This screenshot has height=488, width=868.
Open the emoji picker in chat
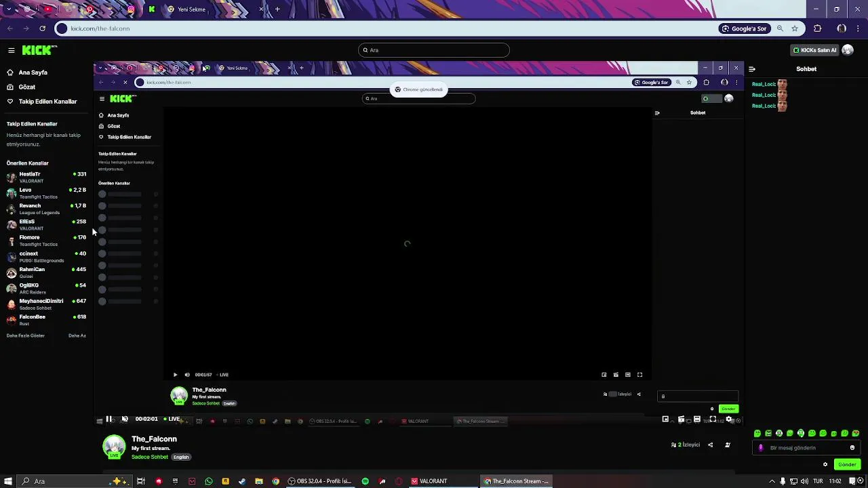pos(852,447)
